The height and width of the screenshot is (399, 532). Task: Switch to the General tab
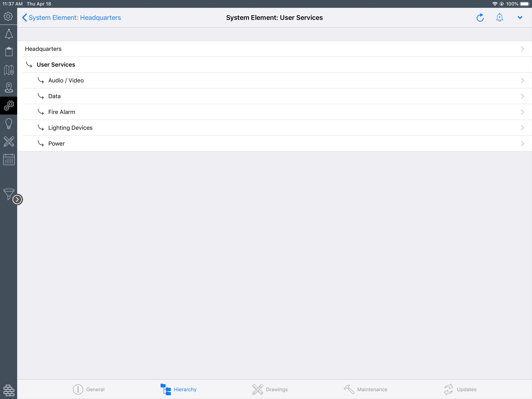[x=89, y=389]
